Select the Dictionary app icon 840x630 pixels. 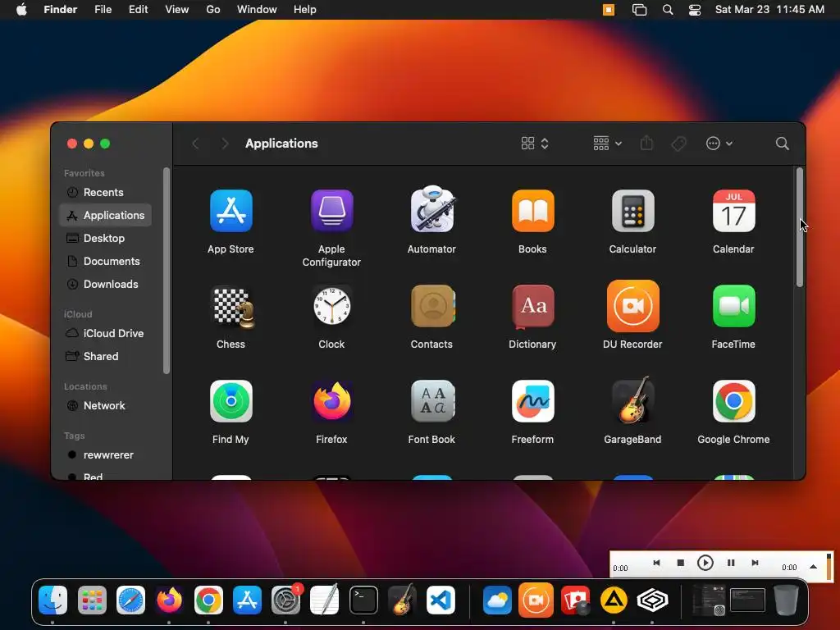click(532, 306)
